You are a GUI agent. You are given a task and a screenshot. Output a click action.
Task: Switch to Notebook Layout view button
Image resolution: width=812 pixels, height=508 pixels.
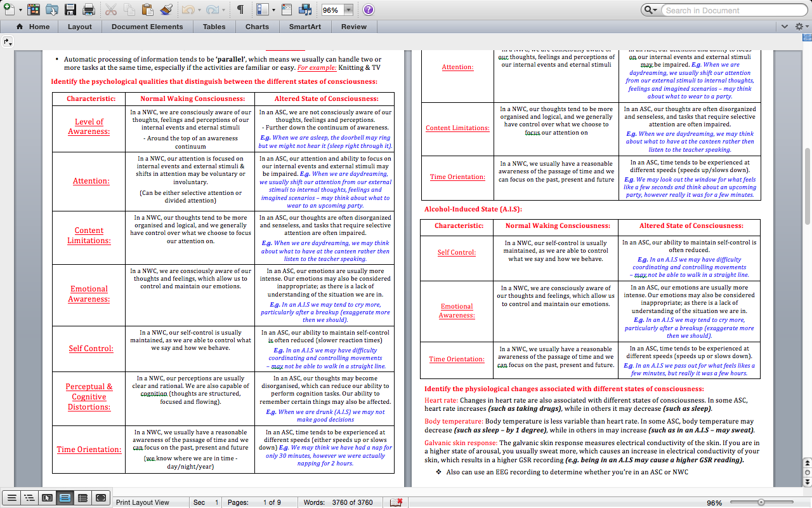82,498
